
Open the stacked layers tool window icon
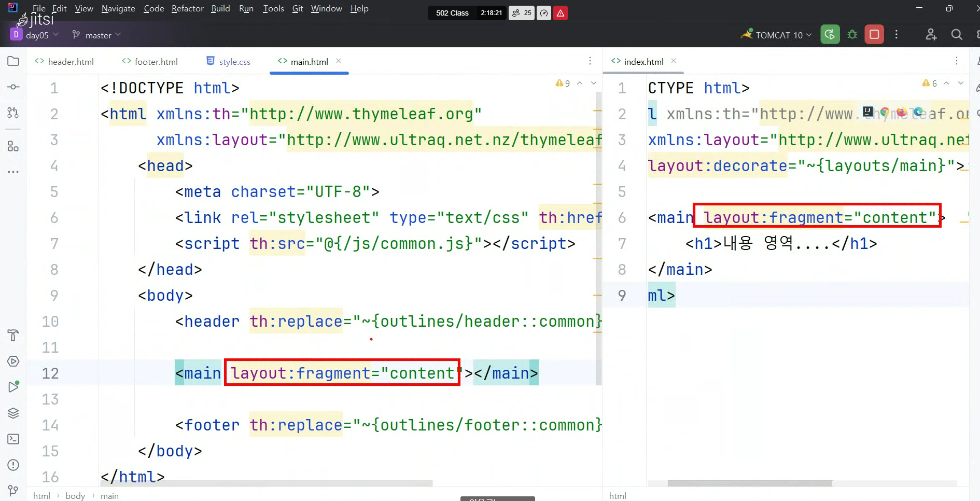click(x=13, y=413)
